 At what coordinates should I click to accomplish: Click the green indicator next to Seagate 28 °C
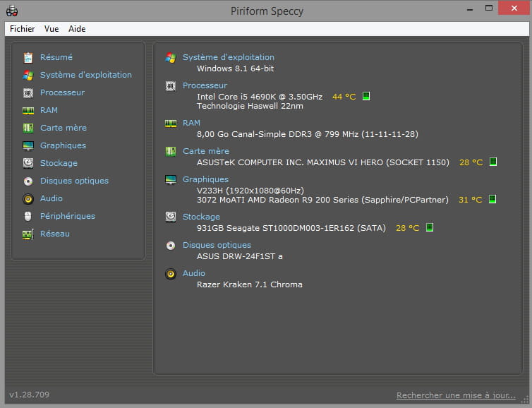(x=430, y=227)
